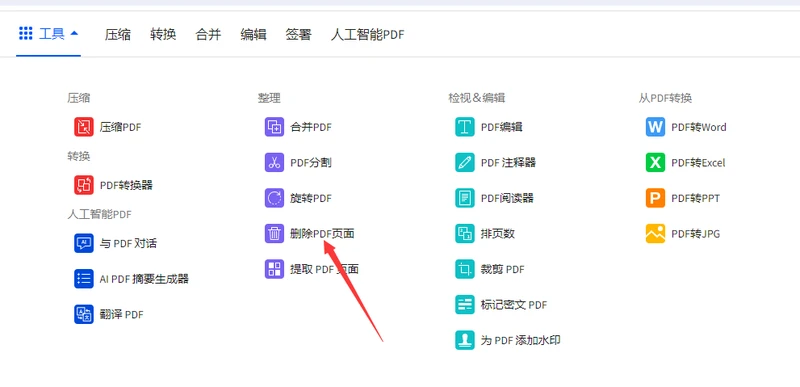
Task: Click the 删除PDF页面 trash icon
Action: pos(274,234)
